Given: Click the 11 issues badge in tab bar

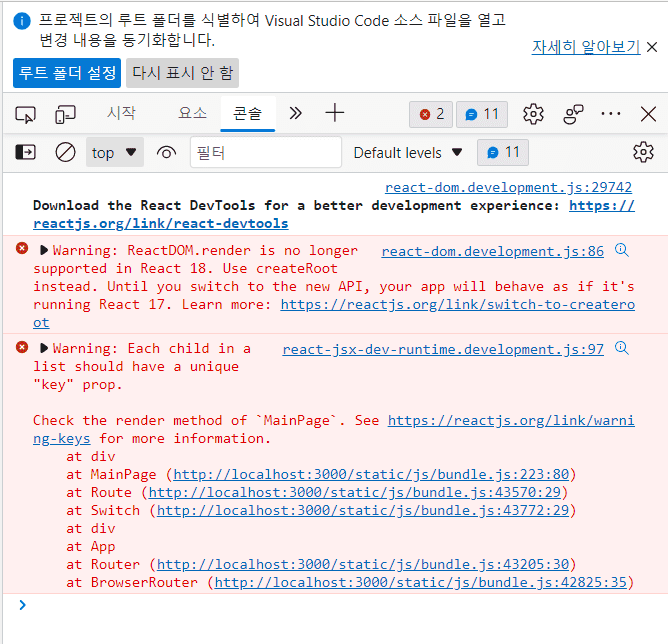Looking at the screenshot, I should [x=482, y=114].
